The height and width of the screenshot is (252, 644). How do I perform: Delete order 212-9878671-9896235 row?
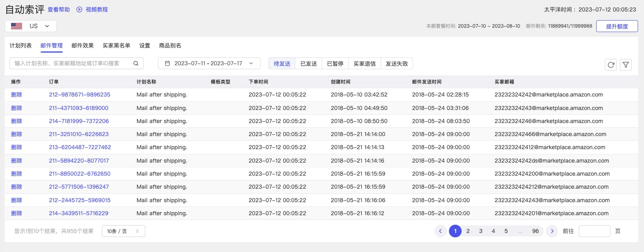[x=17, y=95]
